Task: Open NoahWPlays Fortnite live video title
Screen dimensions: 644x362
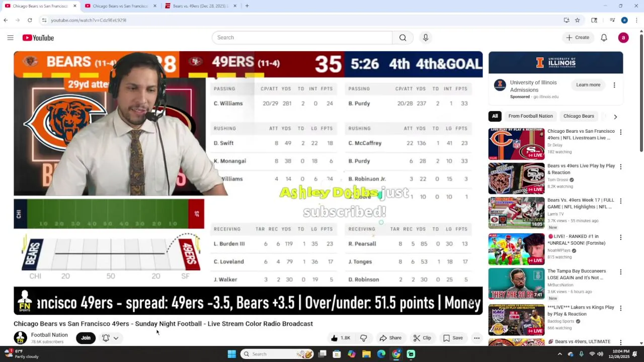Action: tap(577, 240)
